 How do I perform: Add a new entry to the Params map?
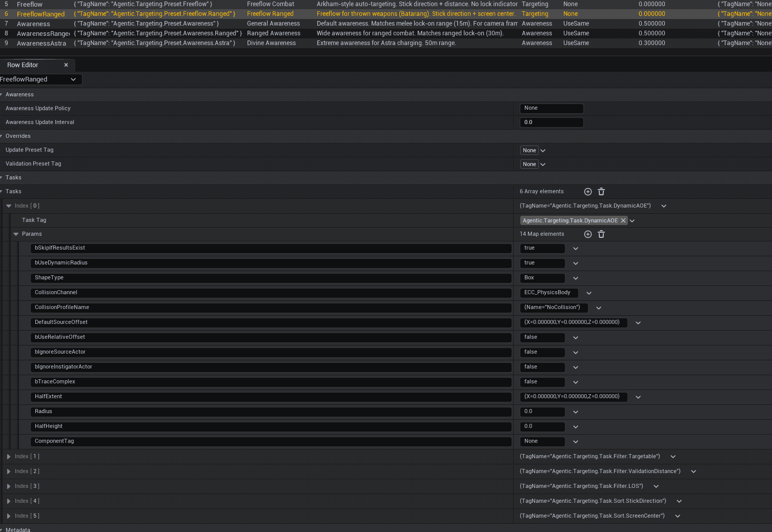[587, 234]
